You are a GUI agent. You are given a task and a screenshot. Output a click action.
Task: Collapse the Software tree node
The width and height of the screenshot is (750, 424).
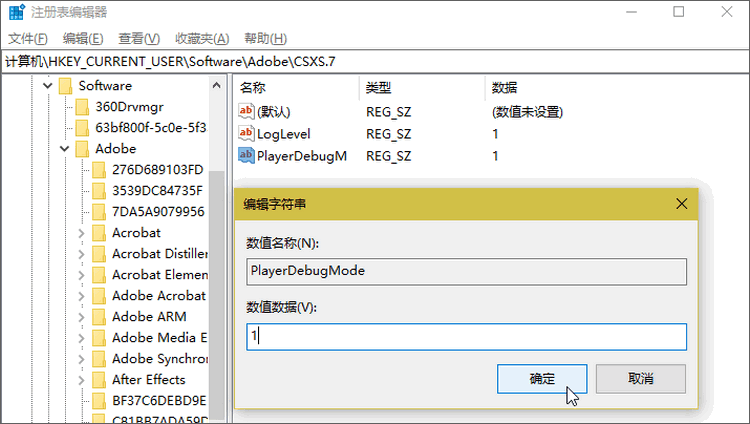47,85
